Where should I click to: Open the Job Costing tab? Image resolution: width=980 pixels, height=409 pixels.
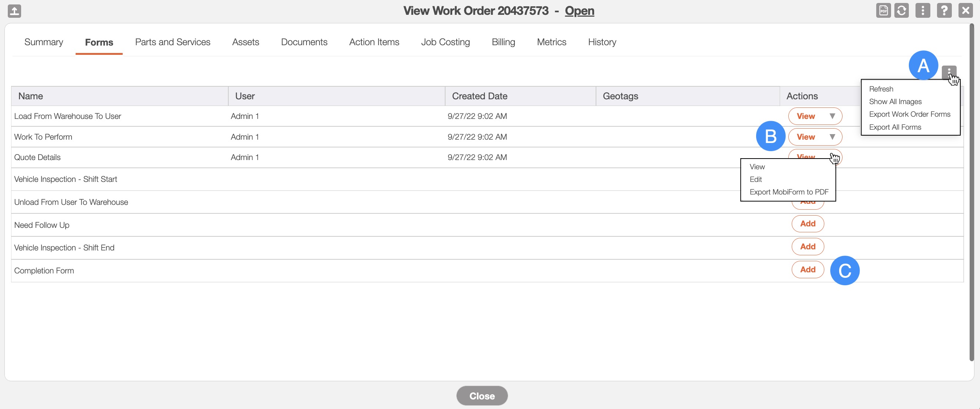[445, 42]
